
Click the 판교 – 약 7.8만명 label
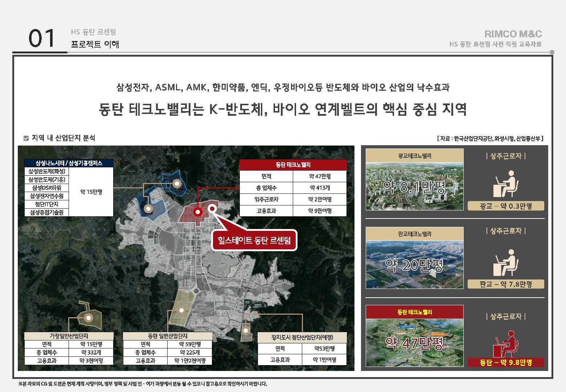pos(506,284)
